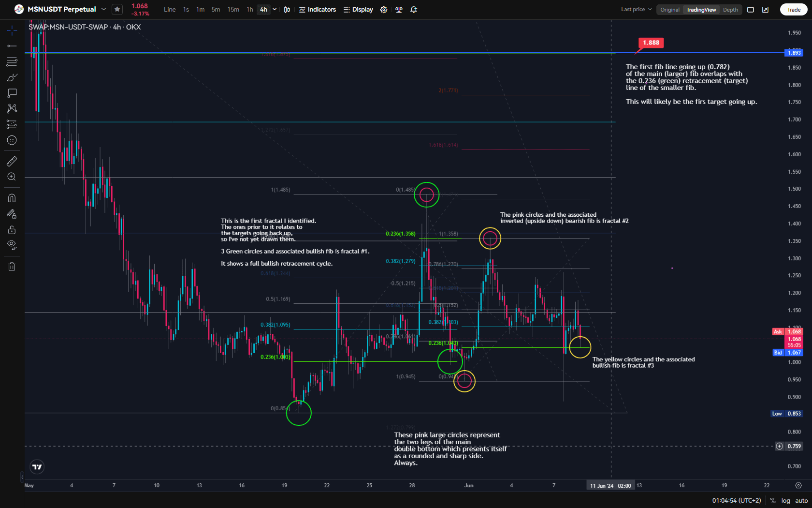Open the MSNUSDT Perpetual pair dropdown
Screen dimensions: 812x508
click(x=103, y=9)
